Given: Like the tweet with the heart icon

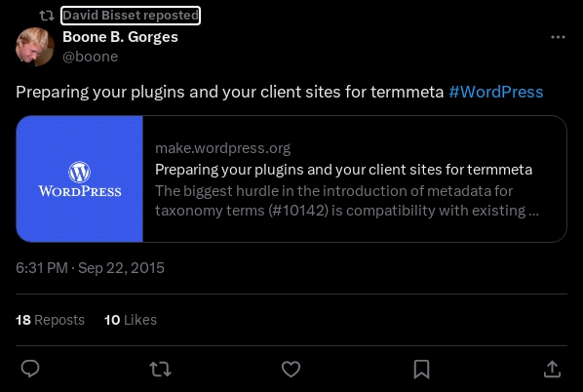Looking at the screenshot, I should click(291, 370).
